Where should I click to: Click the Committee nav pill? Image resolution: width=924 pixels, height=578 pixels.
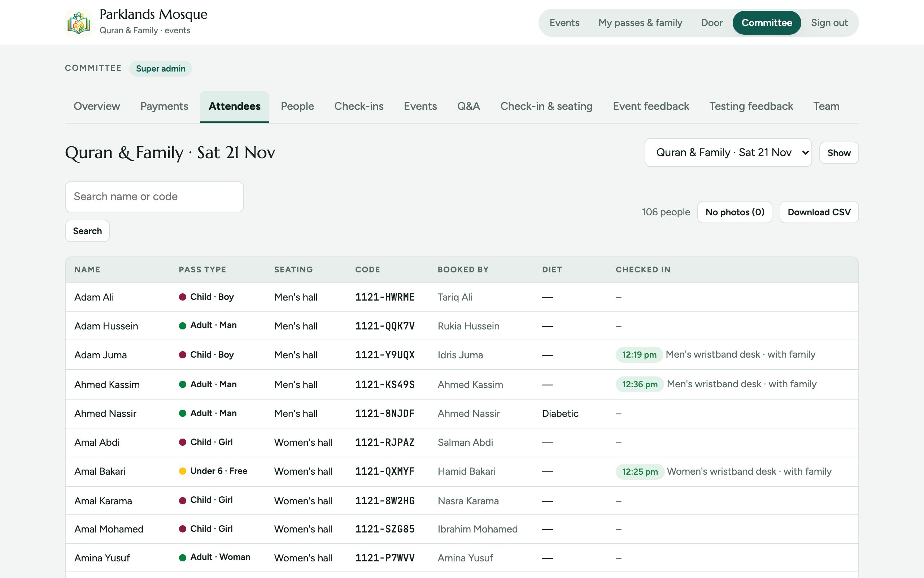click(767, 23)
